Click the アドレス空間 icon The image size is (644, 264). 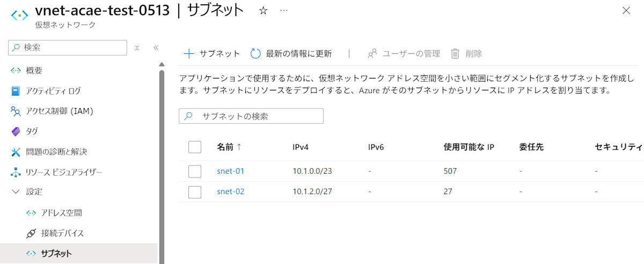[31, 213]
